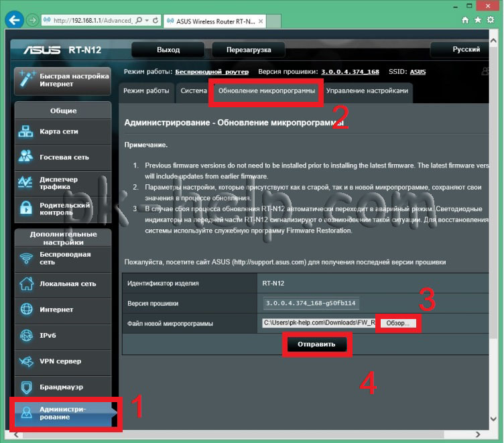The width and height of the screenshot is (504, 443).
Task: Open Родительский контроль menu label
Action: tap(64, 208)
